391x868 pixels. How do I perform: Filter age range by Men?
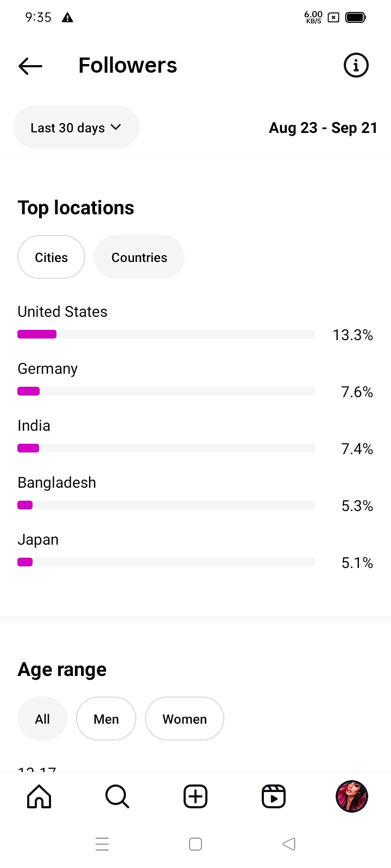pyautogui.click(x=106, y=719)
